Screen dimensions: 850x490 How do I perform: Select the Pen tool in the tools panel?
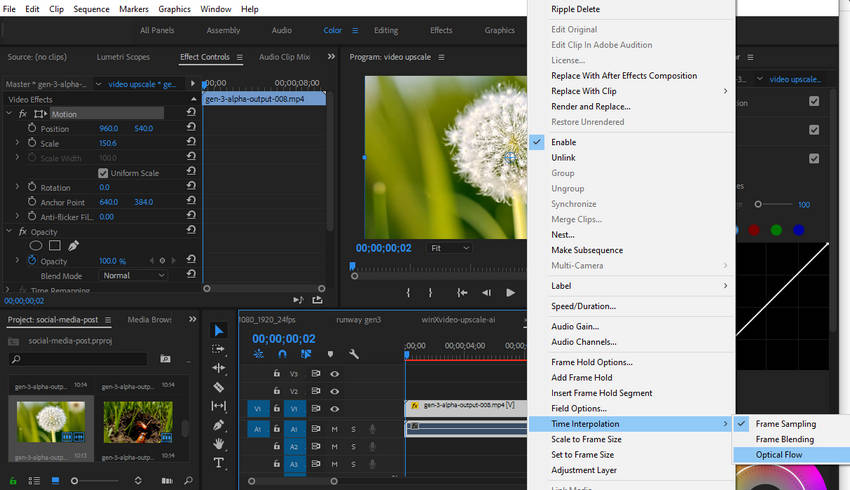(x=218, y=425)
